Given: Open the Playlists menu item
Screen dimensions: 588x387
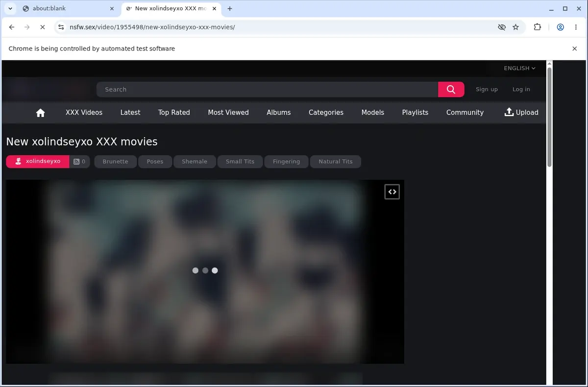Looking at the screenshot, I should click(x=415, y=113).
